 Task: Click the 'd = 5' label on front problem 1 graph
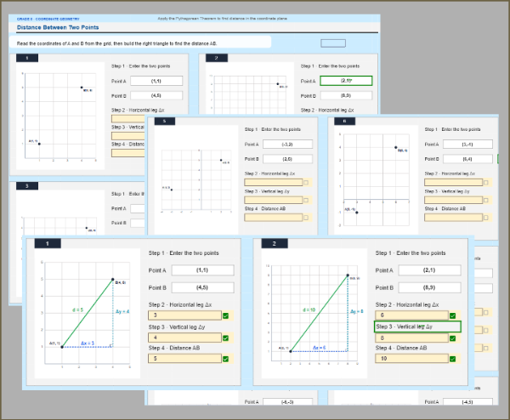click(x=77, y=309)
